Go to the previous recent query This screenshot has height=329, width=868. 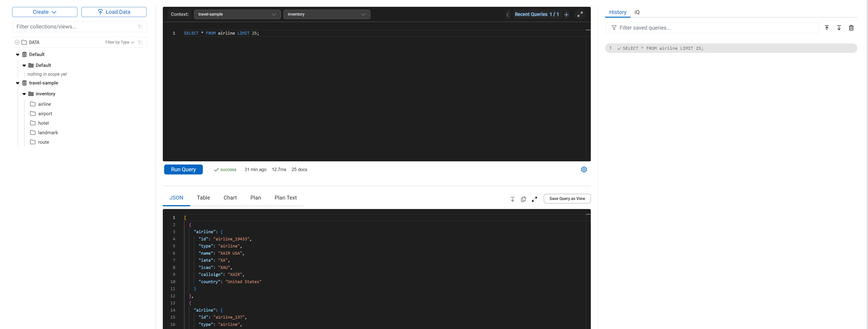[507, 14]
